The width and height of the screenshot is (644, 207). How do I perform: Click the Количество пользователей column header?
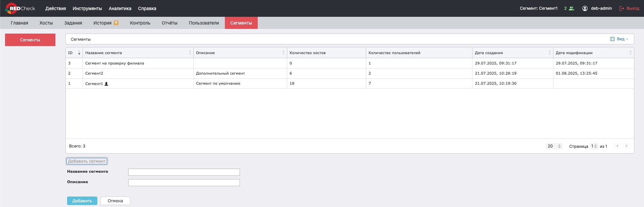coord(419,53)
